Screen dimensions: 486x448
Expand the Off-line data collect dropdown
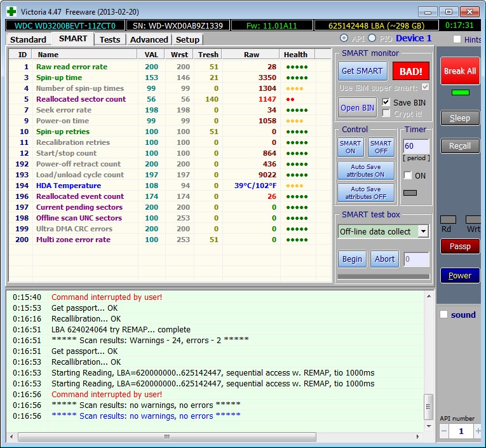coord(423,231)
